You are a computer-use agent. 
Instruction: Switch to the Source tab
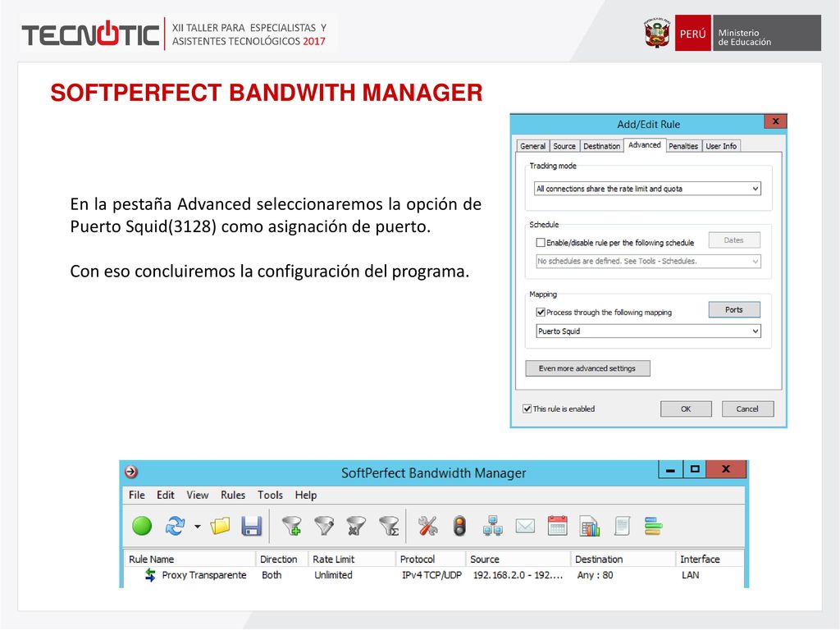(564, 146)
